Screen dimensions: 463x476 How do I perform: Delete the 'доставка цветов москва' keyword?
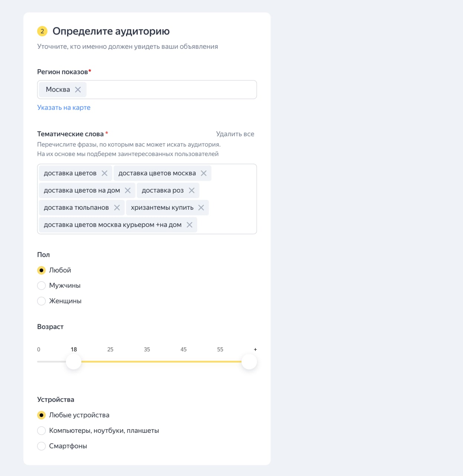[204, 173]
